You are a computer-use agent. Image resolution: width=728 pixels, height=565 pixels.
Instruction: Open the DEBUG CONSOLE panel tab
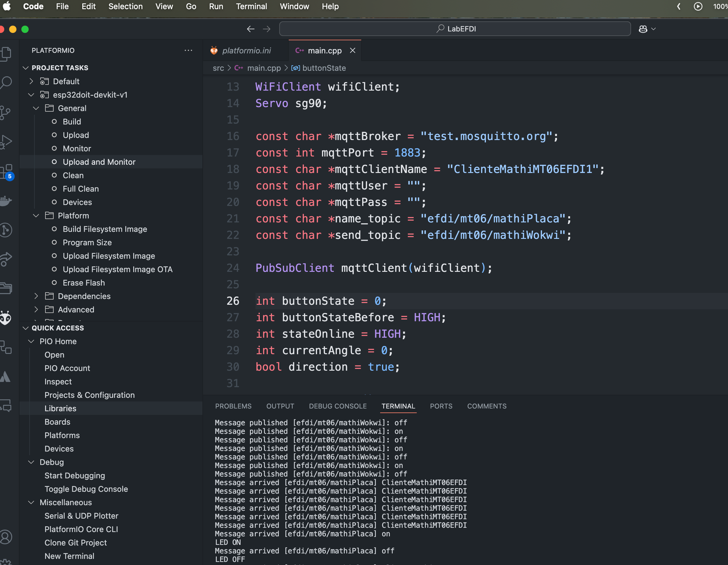pyautogui.click(x=338, y=406)
